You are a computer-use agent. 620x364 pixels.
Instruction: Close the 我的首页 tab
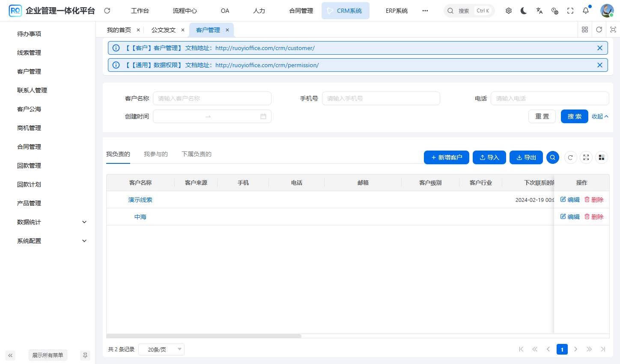point(138,30)
